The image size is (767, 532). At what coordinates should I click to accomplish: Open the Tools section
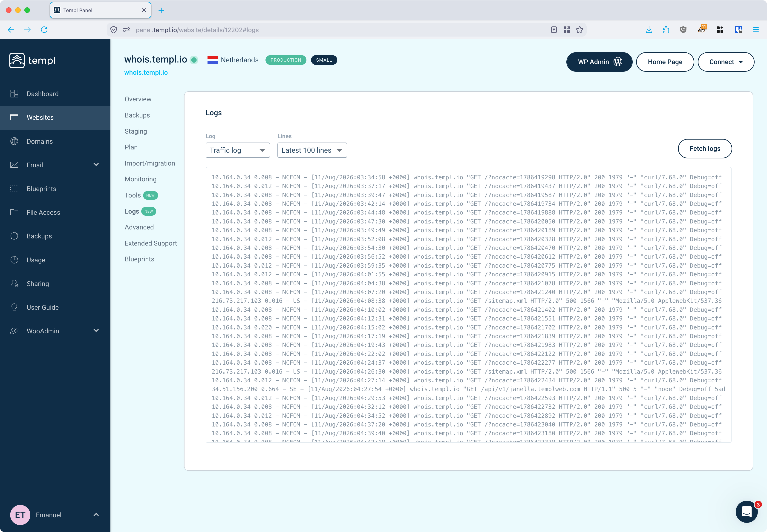click(132, 195)
